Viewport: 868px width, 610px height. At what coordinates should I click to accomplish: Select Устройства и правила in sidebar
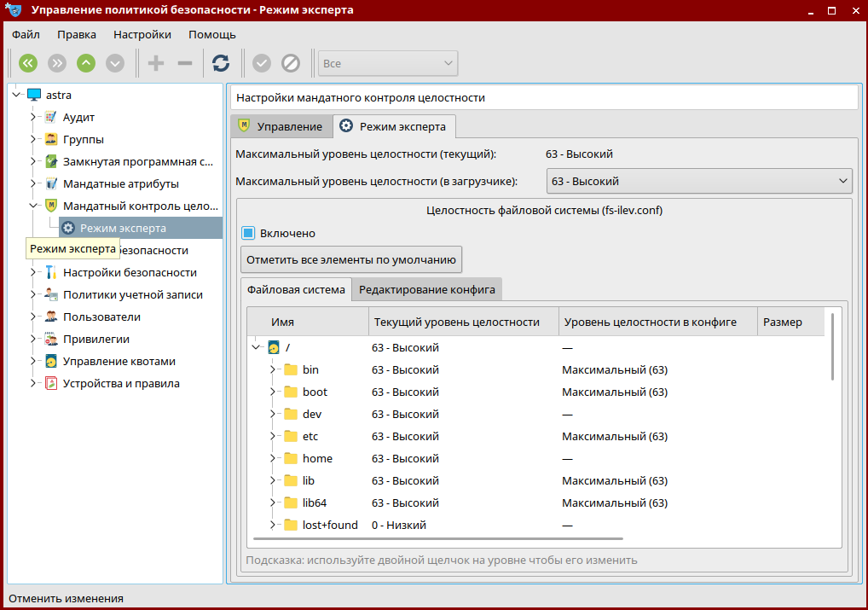point(121,383)
